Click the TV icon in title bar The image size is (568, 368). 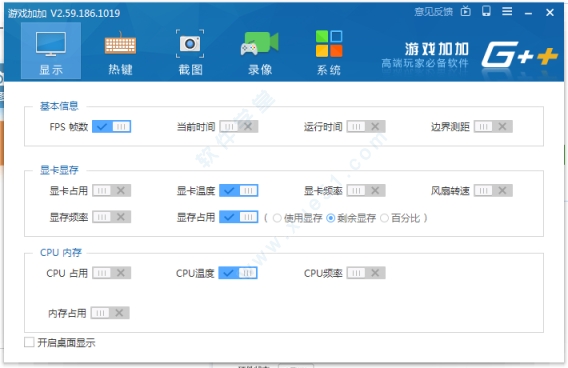[x=465, y=12]
